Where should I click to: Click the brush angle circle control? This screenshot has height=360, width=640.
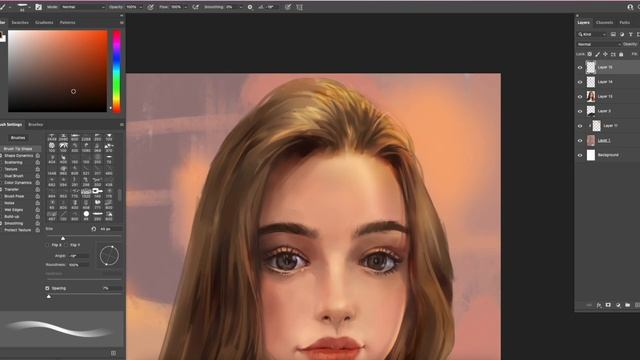coord(109,256)
